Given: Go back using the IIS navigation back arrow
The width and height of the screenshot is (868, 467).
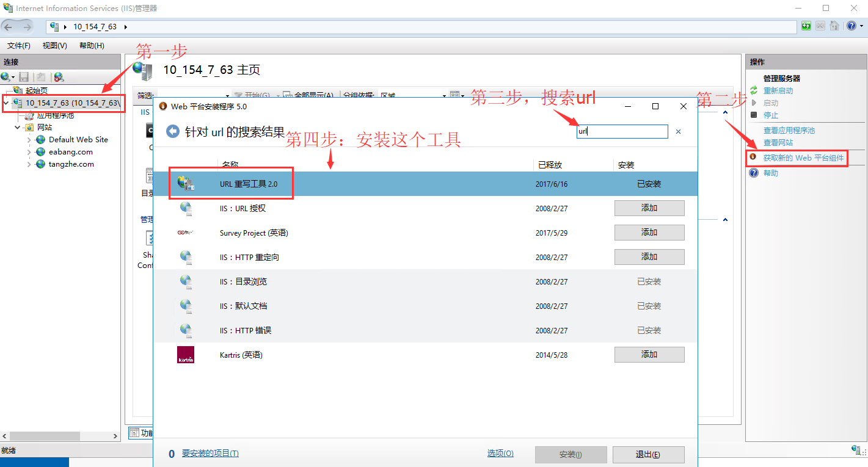Looking at the screenshot, I should (9, 27).
